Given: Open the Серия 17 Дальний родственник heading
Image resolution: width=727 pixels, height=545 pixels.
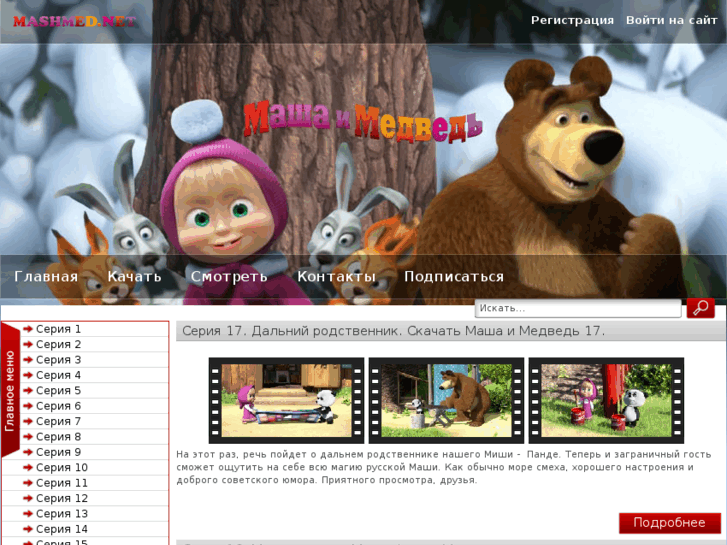Looking at the screenshot, I should (x=393, y=331).
